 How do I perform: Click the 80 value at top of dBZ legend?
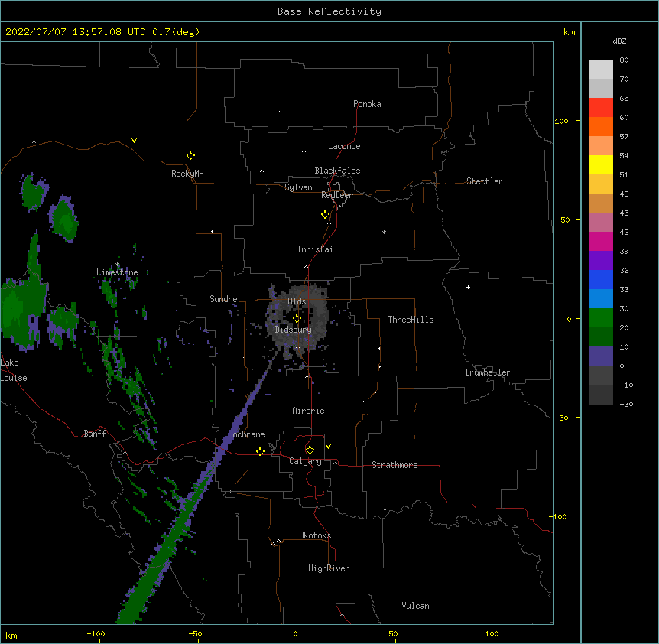(624, 60)
